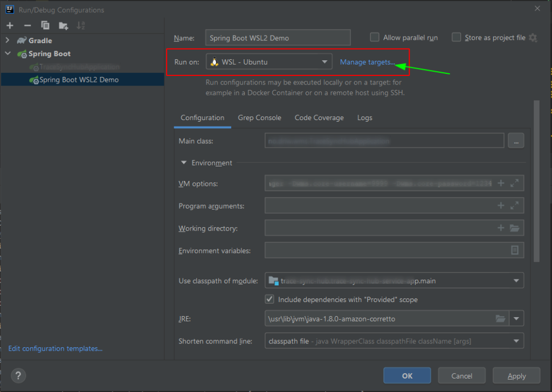This screenshot has height=392, width=552.
Task: Remove selected configuration with minus icon
Action: click(x=27, y=25)
